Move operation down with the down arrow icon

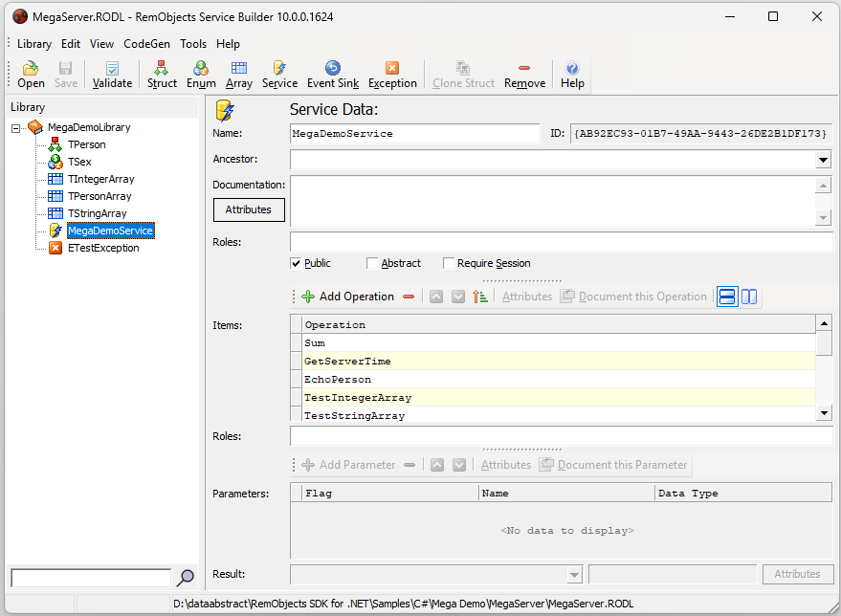pyautogui.click(x=458, y=297)
